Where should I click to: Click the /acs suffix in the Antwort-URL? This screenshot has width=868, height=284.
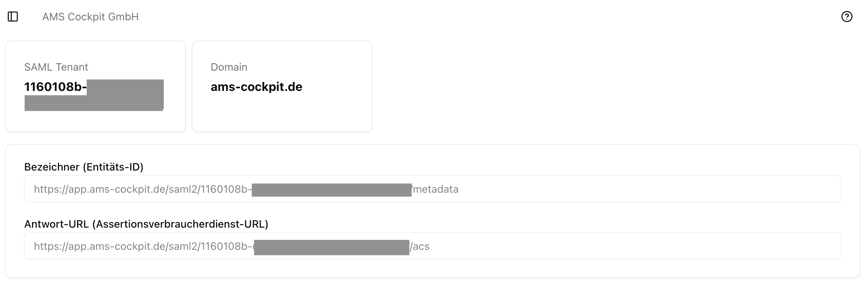[420, 246]
